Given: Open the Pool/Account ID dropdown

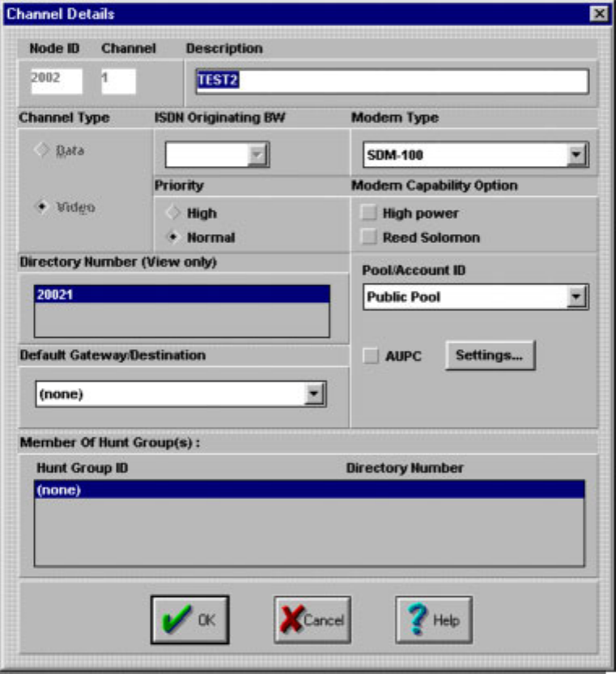Looking at the screenshot, I should click(x=576, y=297).
